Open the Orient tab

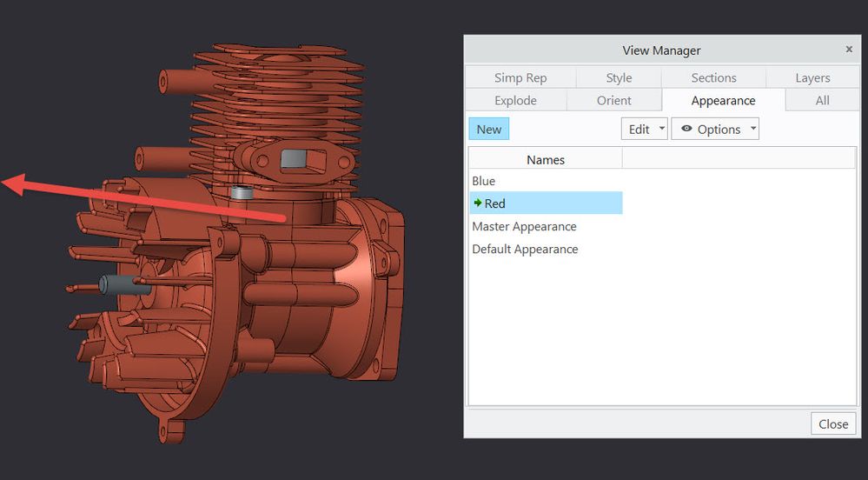point(613,100)
